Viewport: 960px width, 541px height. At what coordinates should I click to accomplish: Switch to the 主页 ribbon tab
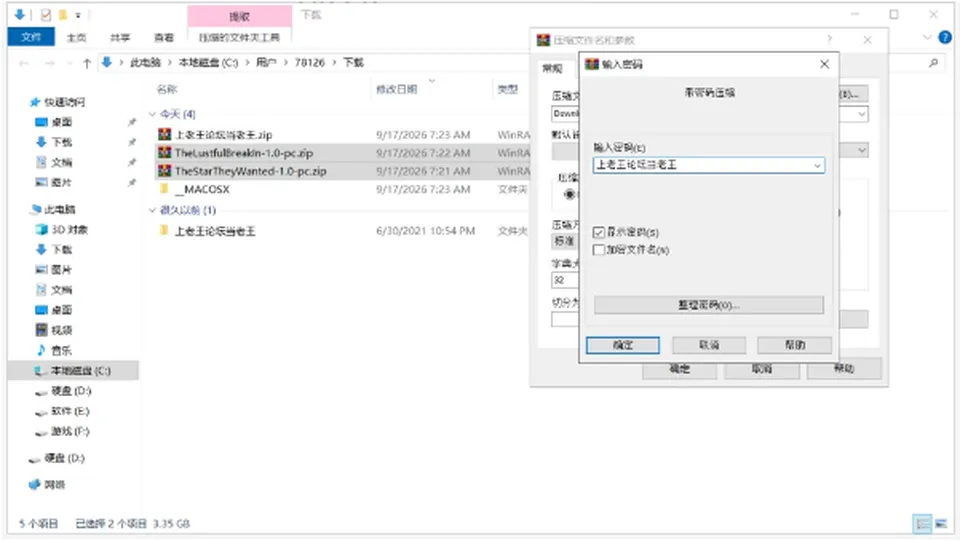[x=77, y=38]
